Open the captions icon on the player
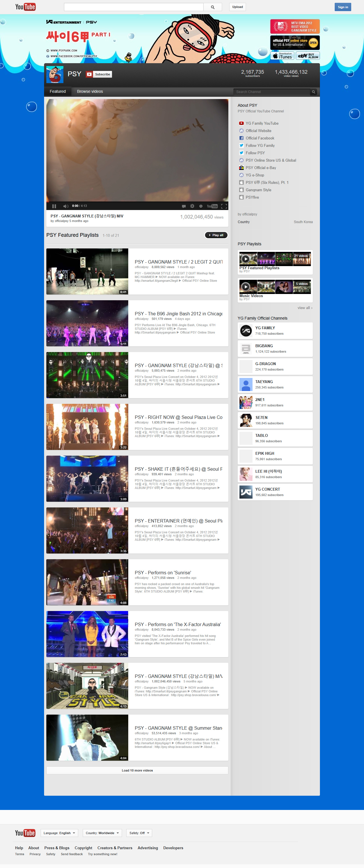The image size is (364, 868). [183, 206]
